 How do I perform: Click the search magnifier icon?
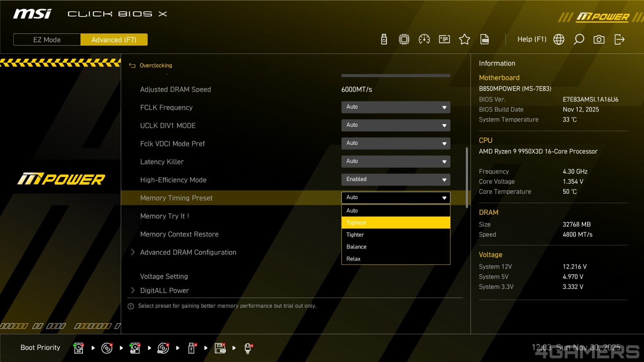click(579, 39)
